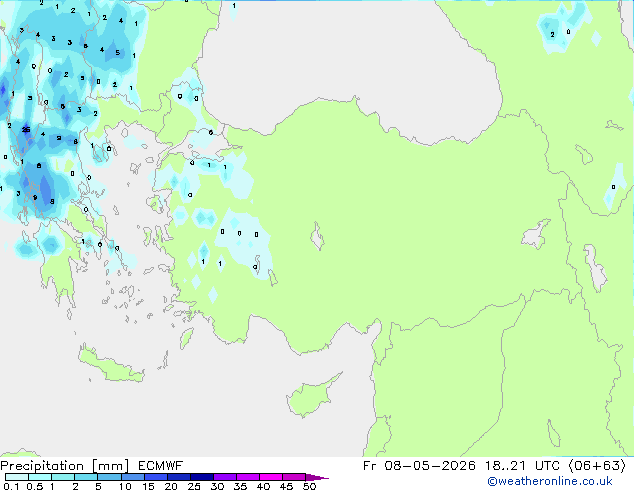Image resolution: width=634 pixels, height=490 pixels.
Task: Click the island of Rhodes
Action: click(186, 338)
